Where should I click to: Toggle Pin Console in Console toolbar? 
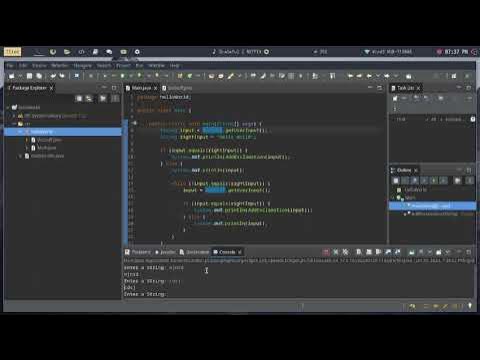pyautogui.click(x=412, y=252)
